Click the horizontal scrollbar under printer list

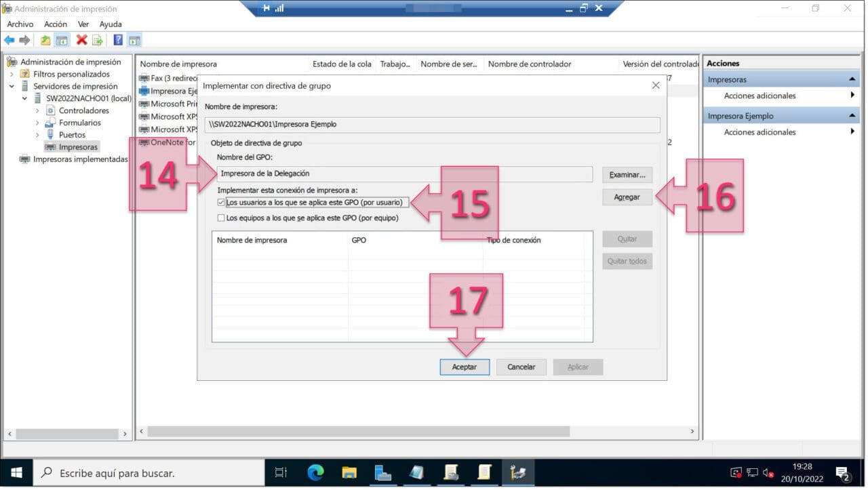[x=359, y=431]
